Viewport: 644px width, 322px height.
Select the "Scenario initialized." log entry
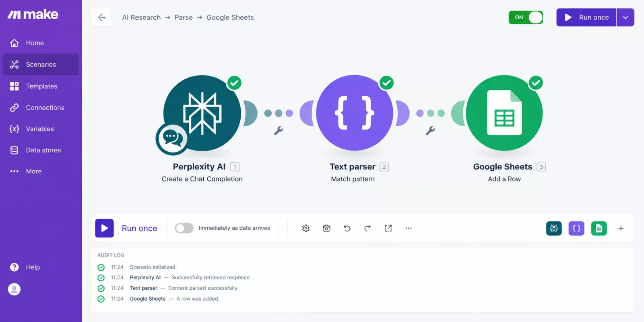[x=153, y=267]
